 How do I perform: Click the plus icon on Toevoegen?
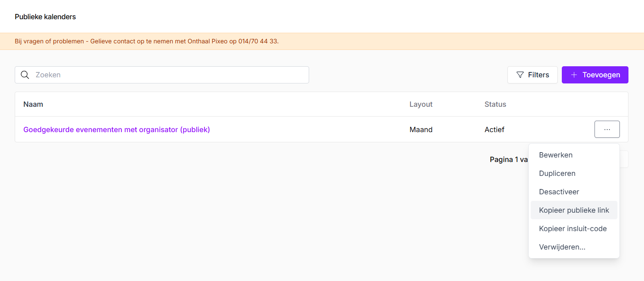(574, 75)
